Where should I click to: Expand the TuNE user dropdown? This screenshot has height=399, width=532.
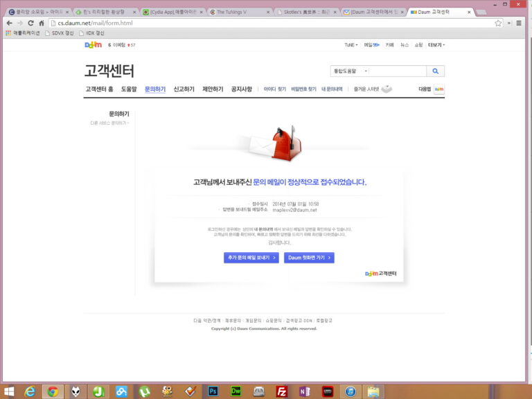pyautogui.click(x=351, y=45)
